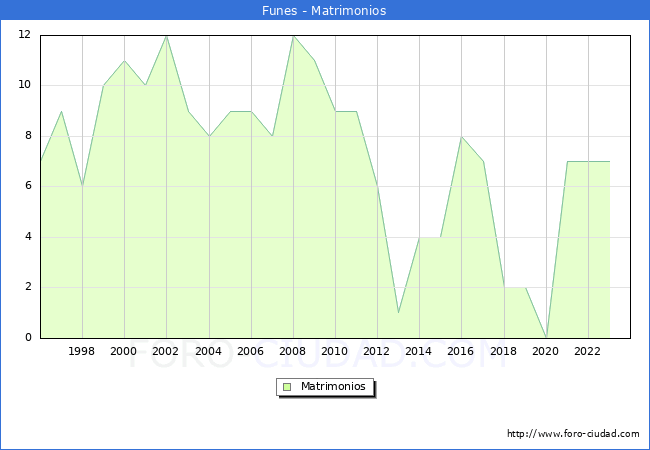Click the 2004 x-axis label
The width and height of the screenshot is (650, 450).
[209, 351]
